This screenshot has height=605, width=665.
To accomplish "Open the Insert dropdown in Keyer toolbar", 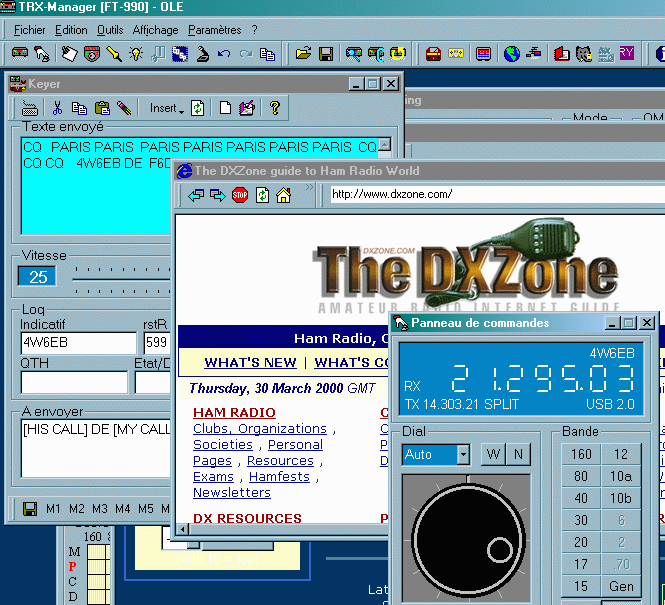I will 167,109.
